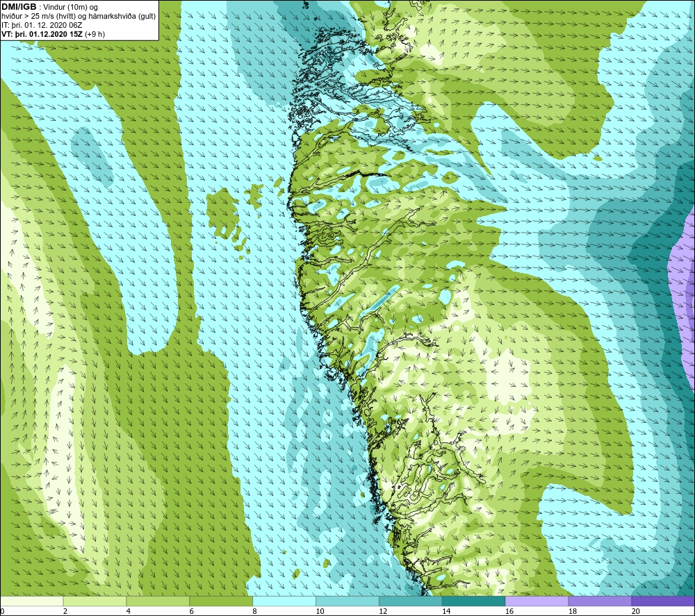Click the 12–14 m/s teal legend swatch
Screen dimensions: 695x616
click(411, 601)
